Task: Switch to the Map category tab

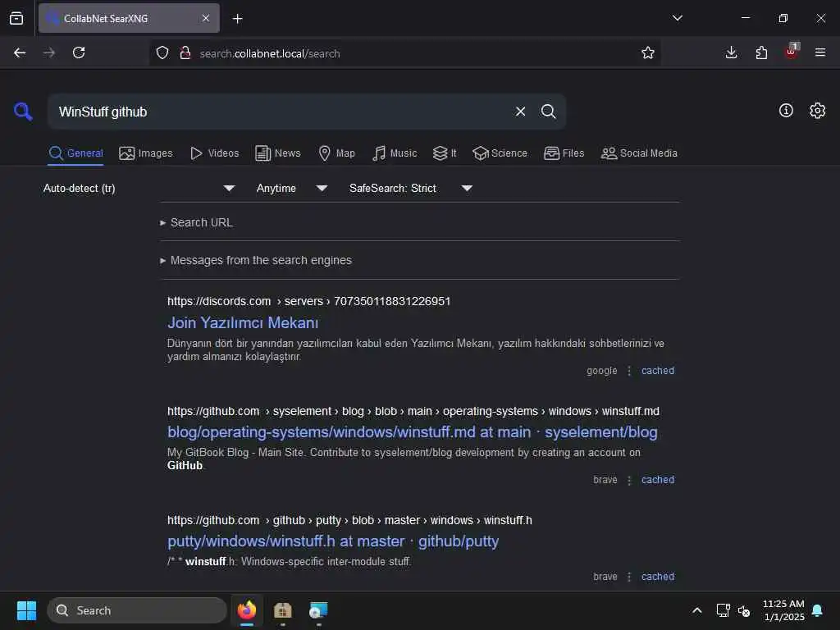Action: [x=336, y=153]
